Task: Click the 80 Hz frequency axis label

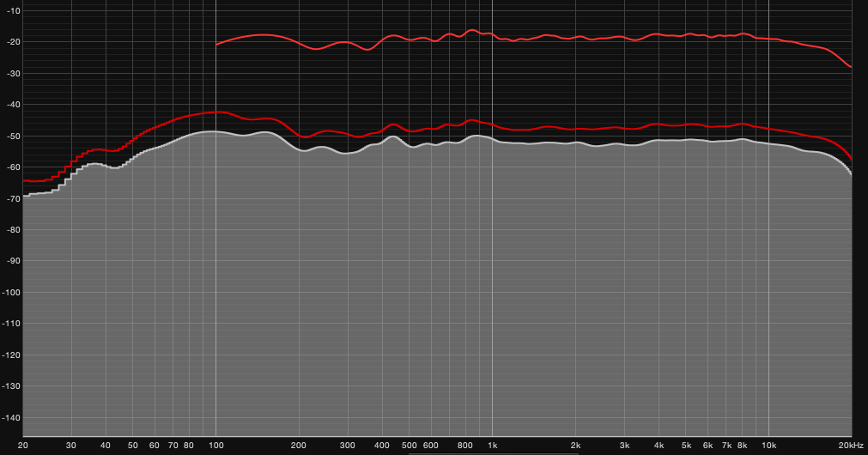Action: coord(189,445)
